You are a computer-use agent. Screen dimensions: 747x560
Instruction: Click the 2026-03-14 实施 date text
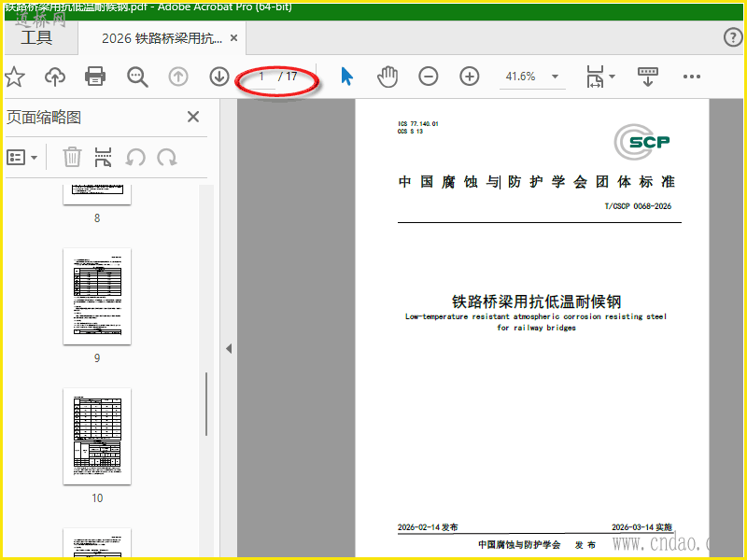[641, 527]
